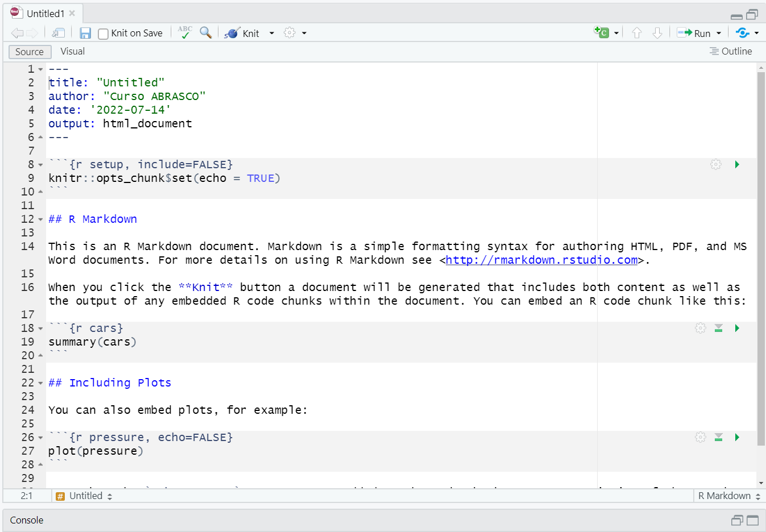
Task: Run the cars chunk with green play arrow
Action: (737, 328)
